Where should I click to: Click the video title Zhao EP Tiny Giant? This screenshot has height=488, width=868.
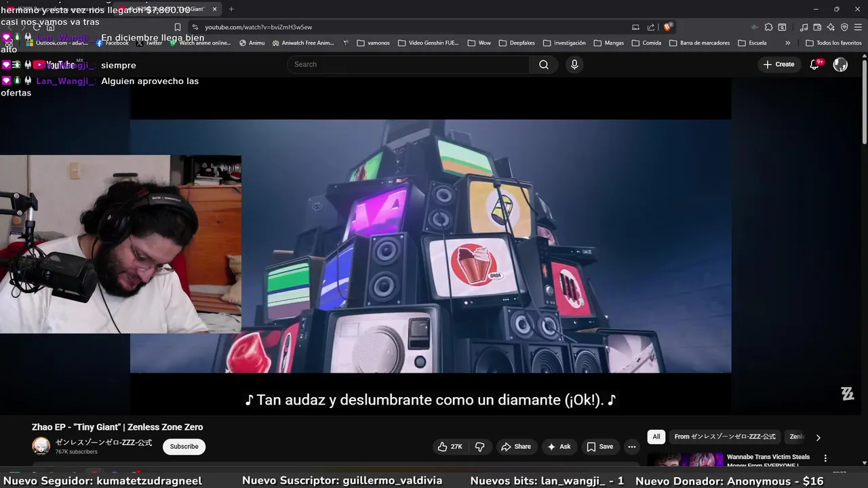pyautogui.click(x=117, y=427)
